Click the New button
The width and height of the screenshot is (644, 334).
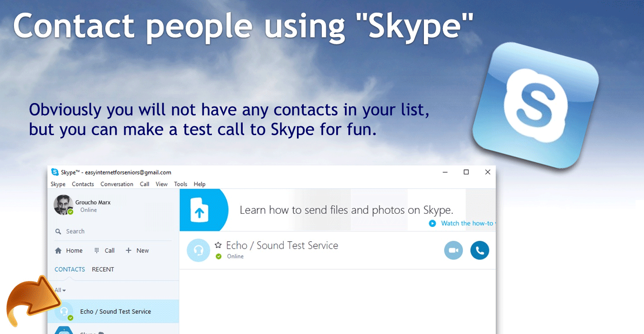tap(137, 250)
